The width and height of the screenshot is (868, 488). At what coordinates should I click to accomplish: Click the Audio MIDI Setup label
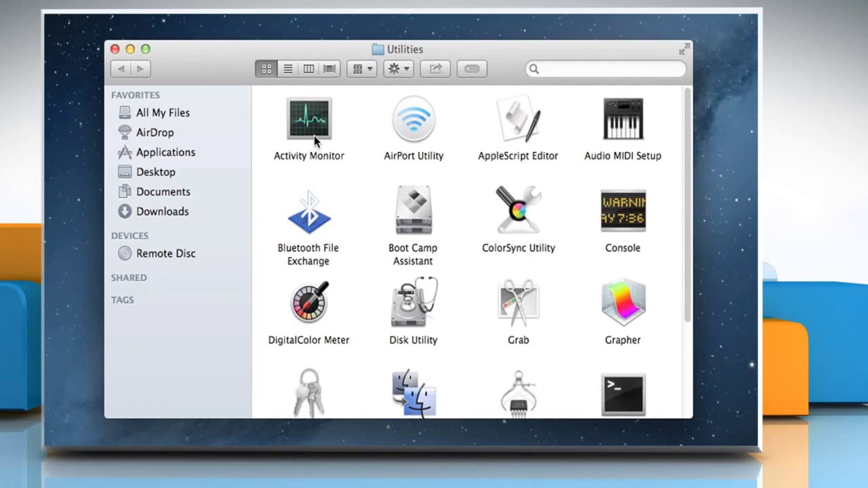pyautogui.click(x=623, y=155)
